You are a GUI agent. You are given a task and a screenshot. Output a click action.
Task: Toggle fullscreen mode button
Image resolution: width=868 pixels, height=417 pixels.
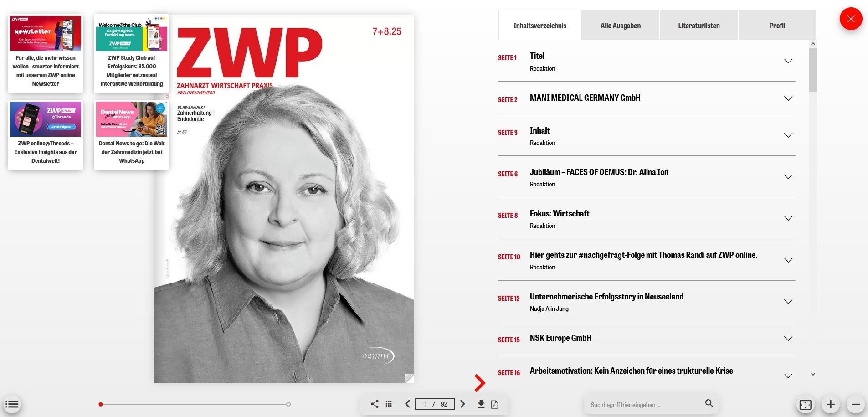tap(806, 404)
